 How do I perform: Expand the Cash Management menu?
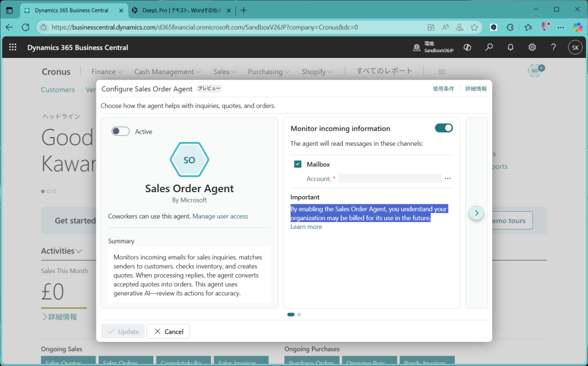168,72
